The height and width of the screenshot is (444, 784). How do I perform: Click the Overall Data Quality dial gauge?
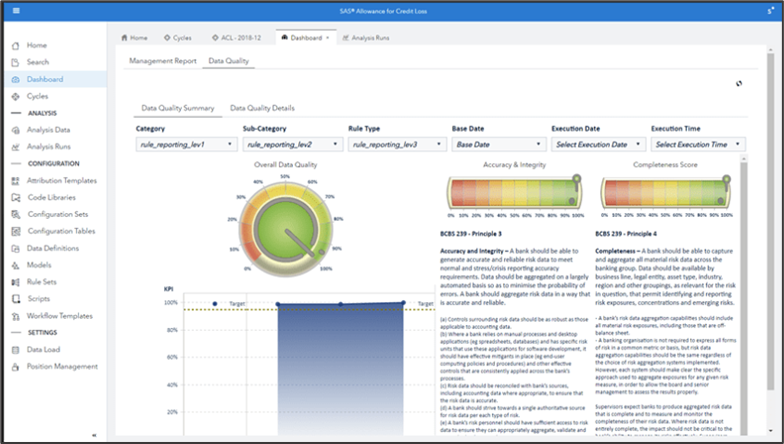click(285, 232)
